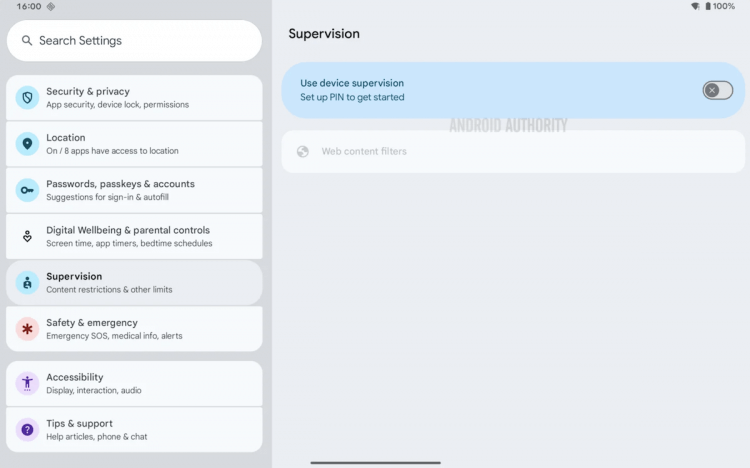Open Web content filters option
The width and height of the screenshot is (750, 468).
pos(513,152)
